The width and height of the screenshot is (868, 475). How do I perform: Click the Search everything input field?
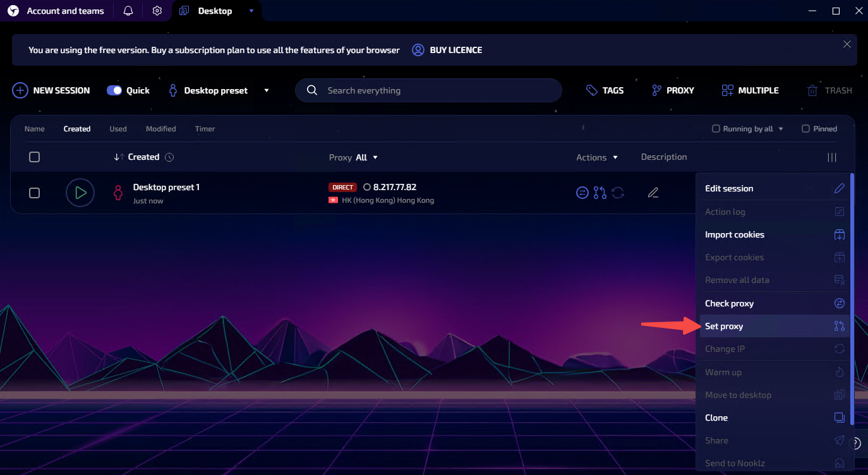coord(436,90)
